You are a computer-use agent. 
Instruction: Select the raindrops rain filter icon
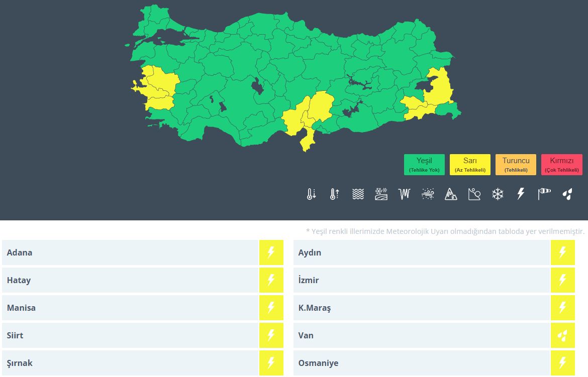pyautogui.click(x=567, y=194)
